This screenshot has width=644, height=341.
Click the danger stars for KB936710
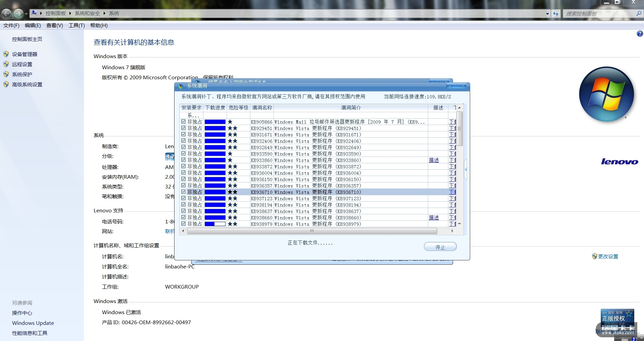233,192
